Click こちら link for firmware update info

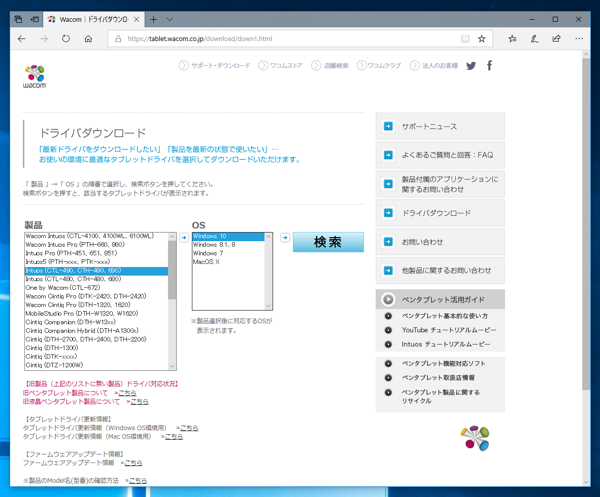click(x=133, y=463)
